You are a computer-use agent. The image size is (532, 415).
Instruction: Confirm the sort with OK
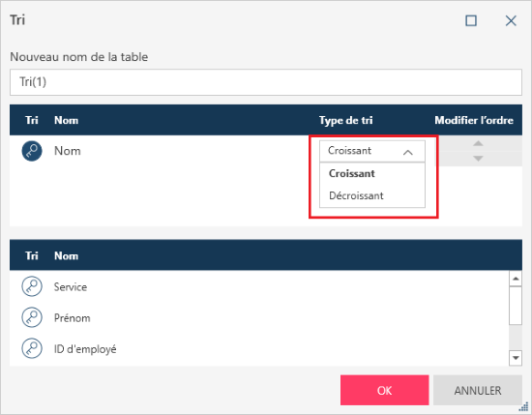click(384, 390)
